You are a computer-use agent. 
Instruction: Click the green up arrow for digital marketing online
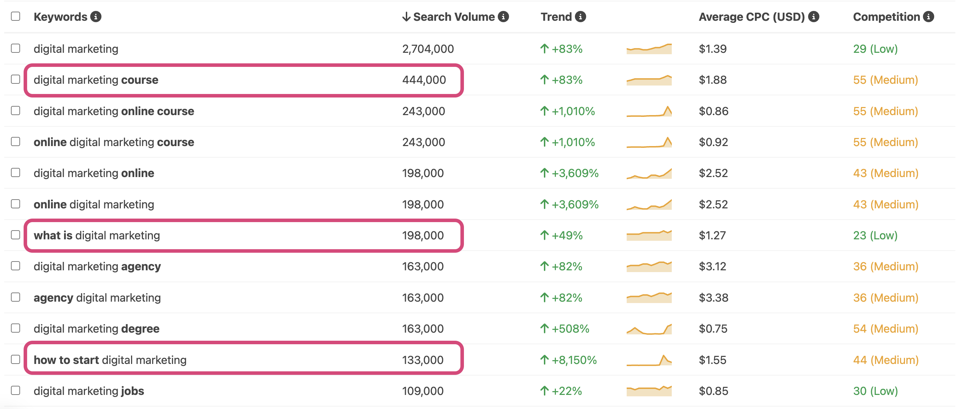tap(544, 173)
